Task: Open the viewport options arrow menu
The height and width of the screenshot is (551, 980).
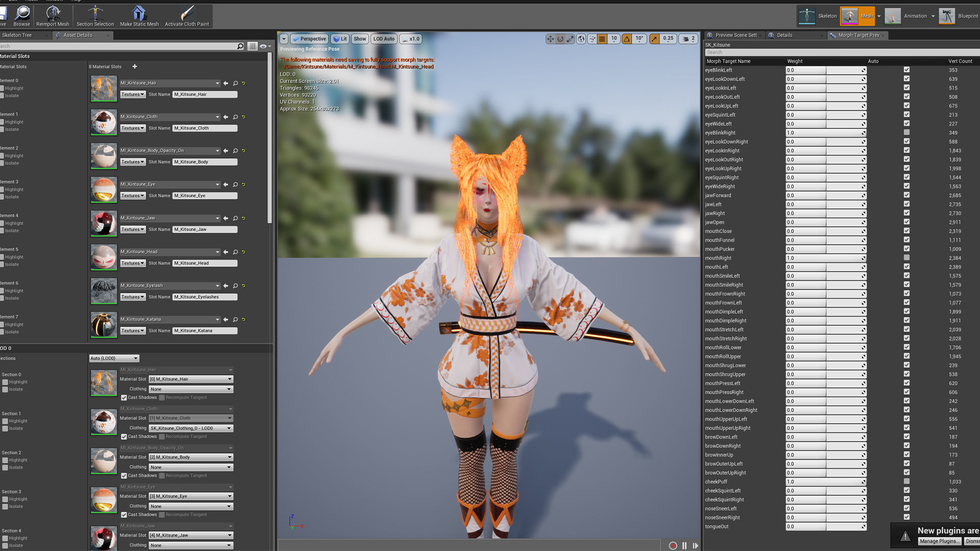Action: tap(284, 39)
